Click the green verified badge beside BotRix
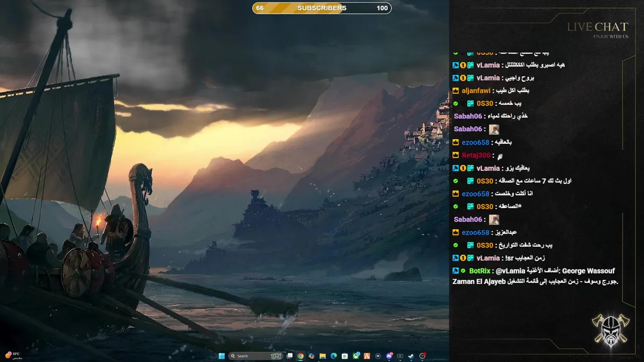 point(463,271)
